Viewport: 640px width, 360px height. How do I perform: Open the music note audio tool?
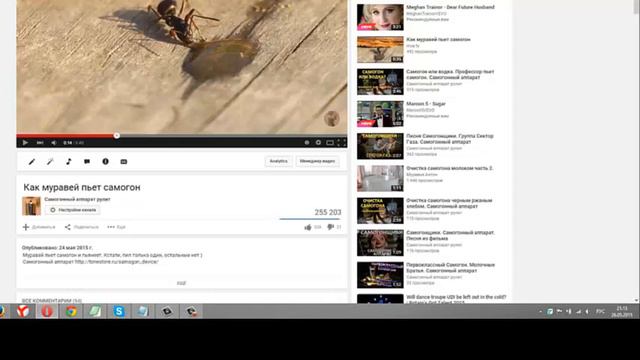click(69, 162)
